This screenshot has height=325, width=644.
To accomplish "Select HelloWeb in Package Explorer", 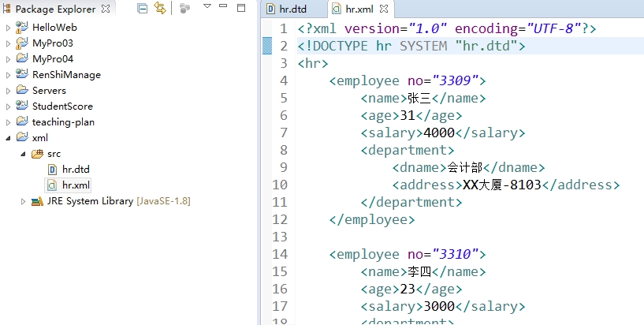I will 54,28.
